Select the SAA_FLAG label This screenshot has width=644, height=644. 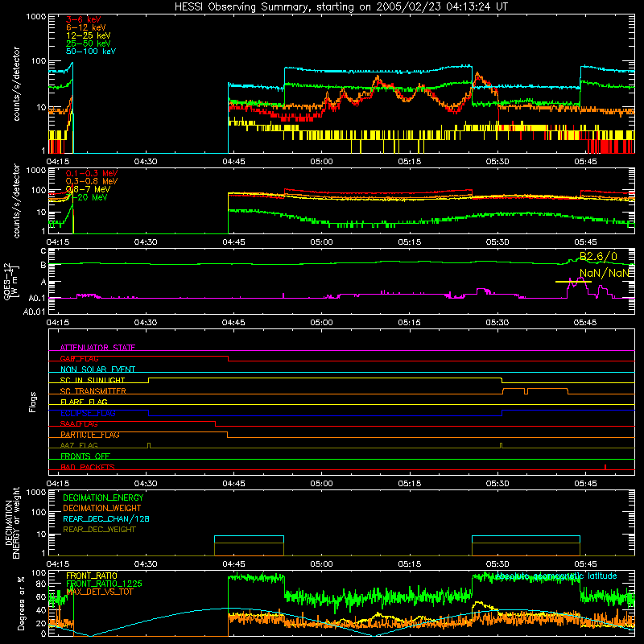(79, 424)
